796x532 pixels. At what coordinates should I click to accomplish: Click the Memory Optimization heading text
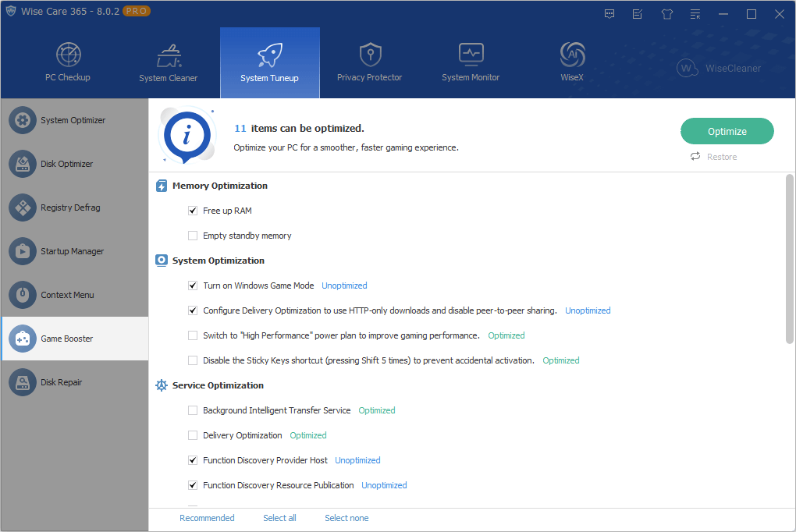coord(220,186)
